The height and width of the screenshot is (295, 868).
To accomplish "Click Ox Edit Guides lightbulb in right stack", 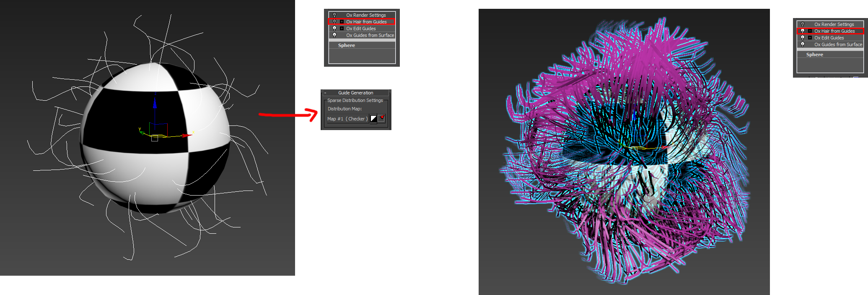I will click(x=803, y=38).
